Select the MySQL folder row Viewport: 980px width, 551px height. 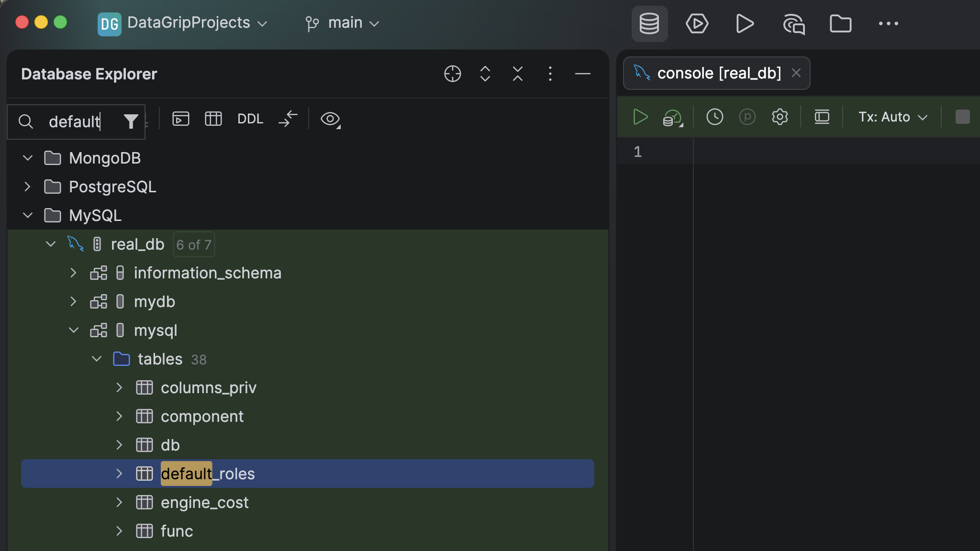click(308, 215)
